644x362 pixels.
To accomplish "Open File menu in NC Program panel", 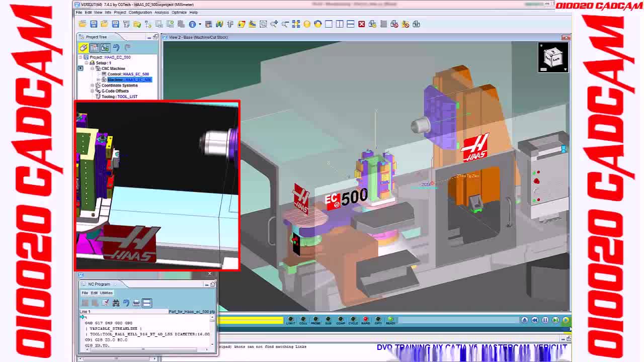I will 85,293.
